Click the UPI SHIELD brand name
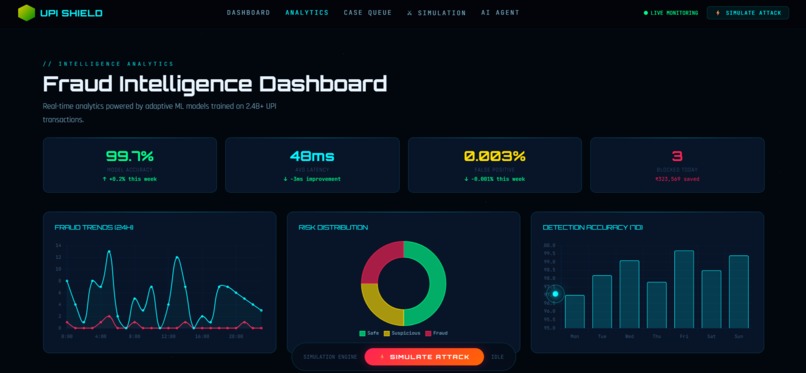The image size is (806, 373). coord(71,13)
